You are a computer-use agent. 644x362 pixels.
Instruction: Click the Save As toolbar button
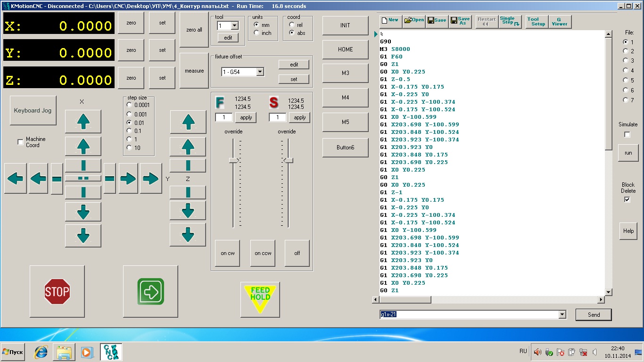click(x=460, y=22)
